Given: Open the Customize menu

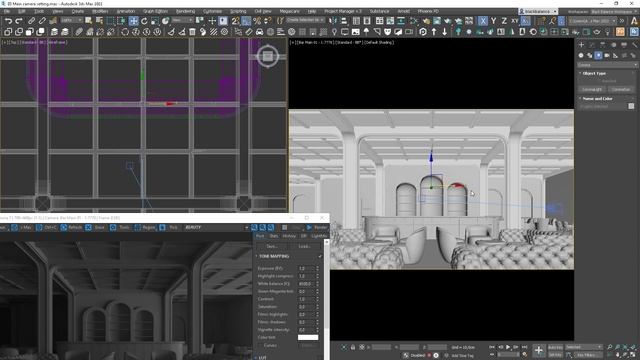Looking at the screenshot, I should [212, 11].
